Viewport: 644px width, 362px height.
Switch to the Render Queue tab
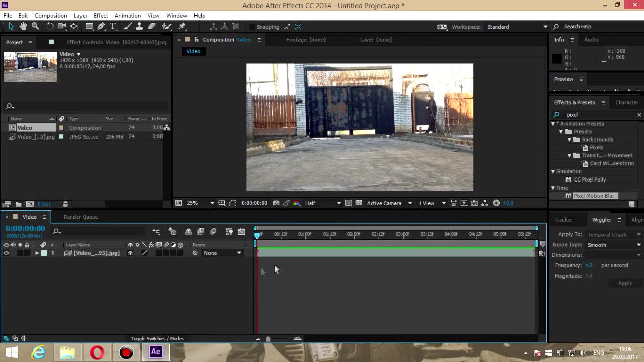point(80,217)
